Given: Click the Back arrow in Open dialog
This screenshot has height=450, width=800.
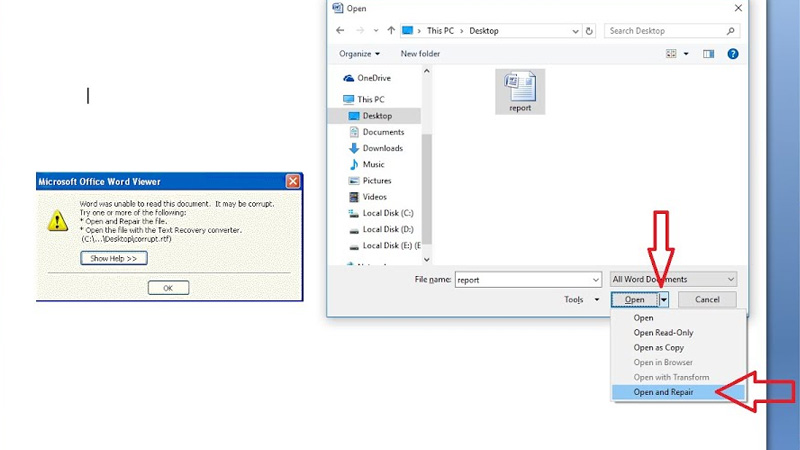Looking at the screenshot, I should [x=340, y=31].
